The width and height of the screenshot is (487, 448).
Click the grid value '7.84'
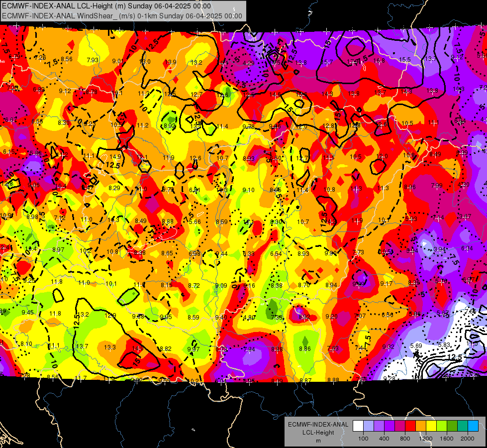(249, 349)
